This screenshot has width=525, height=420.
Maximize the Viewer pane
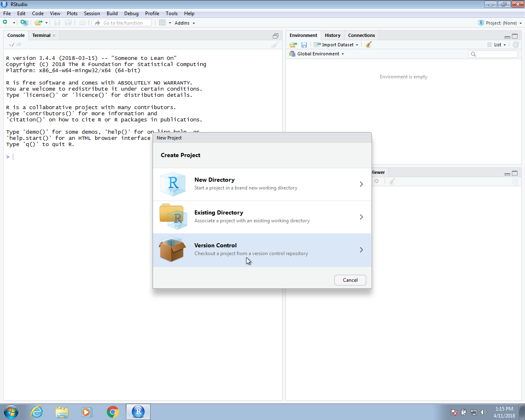[x=515, y=173]
